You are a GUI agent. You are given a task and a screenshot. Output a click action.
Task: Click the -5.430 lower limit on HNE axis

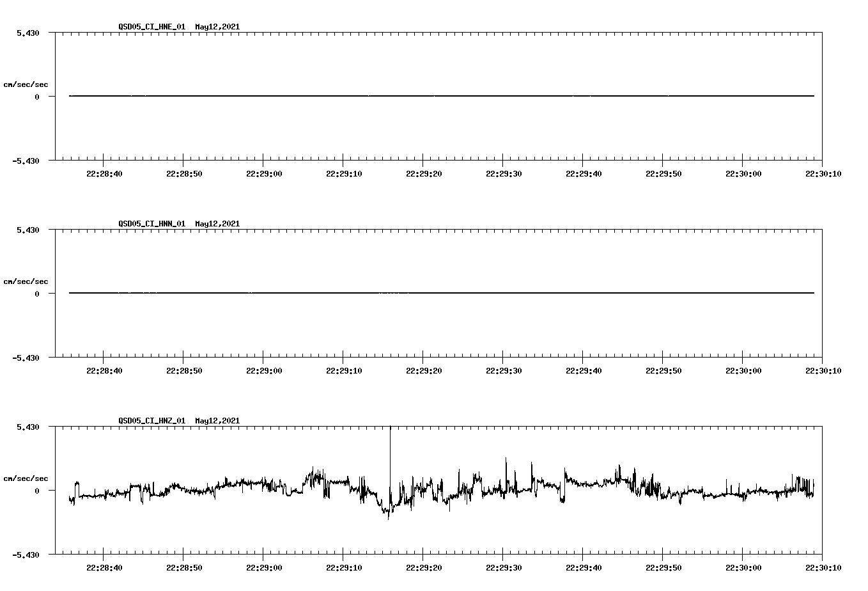[x=26, y=161]
